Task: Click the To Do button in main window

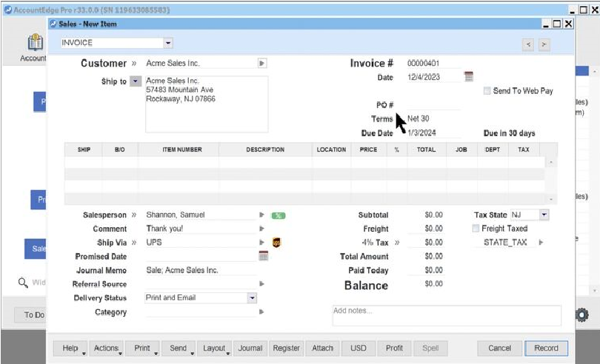Action: click(x=30, y=315)
